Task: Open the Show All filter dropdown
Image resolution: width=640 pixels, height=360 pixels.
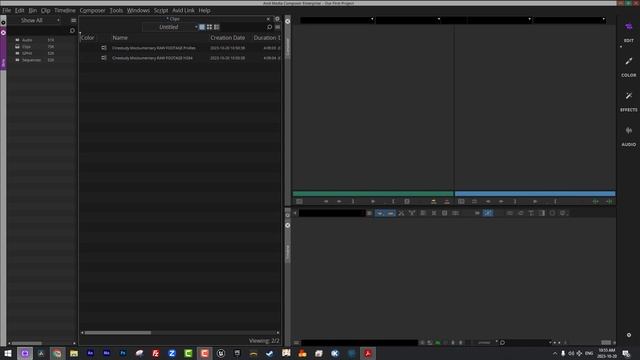Action: tap(39, 20)
